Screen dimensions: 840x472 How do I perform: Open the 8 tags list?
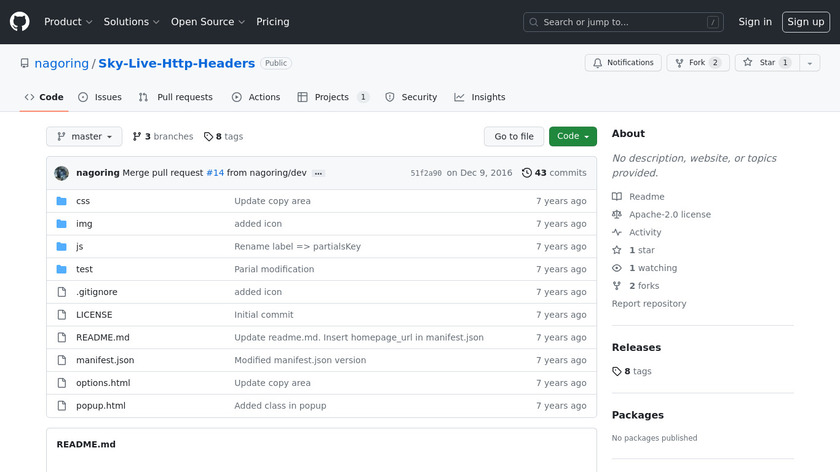tap(224, 137)
